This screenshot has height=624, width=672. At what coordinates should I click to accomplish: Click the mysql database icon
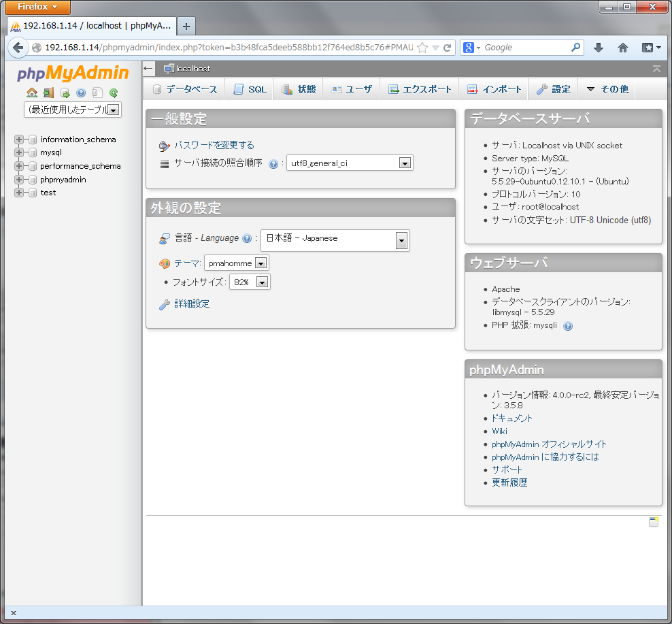[x=33, y=152]
